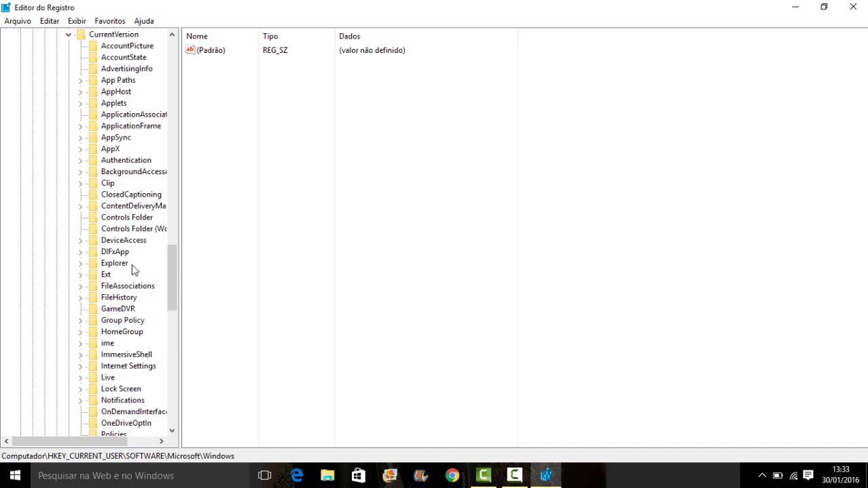
Task: Select the FileAssociations key name
Action: (x=127, y=286)
